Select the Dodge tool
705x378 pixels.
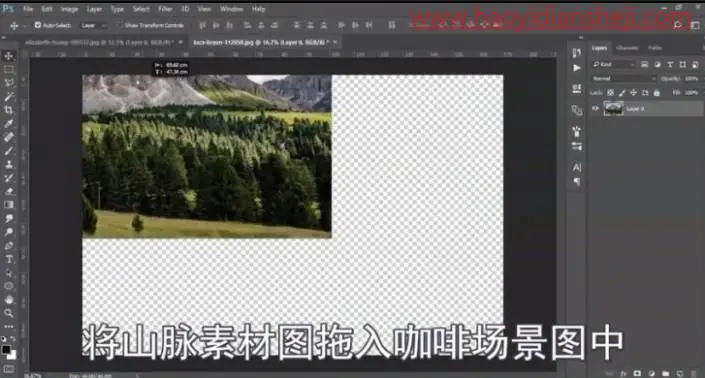[9, 232]
